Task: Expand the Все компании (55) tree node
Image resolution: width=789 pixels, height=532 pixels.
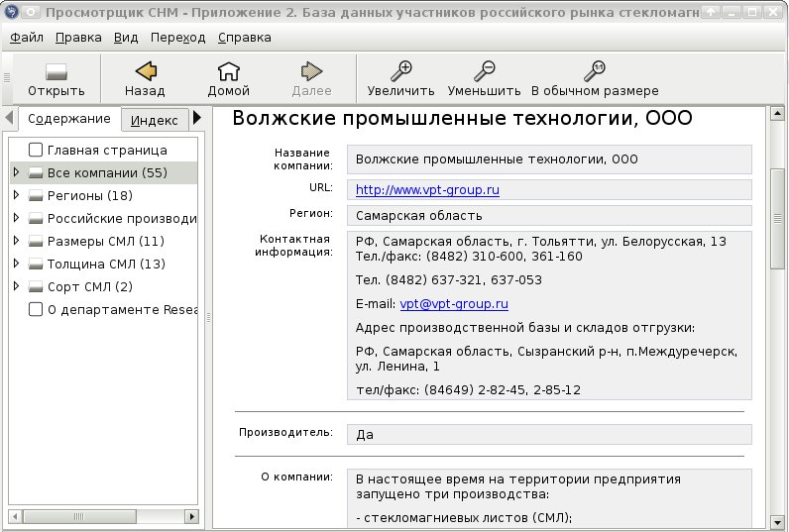Action: pyautogui.click(x=16, y=172)
